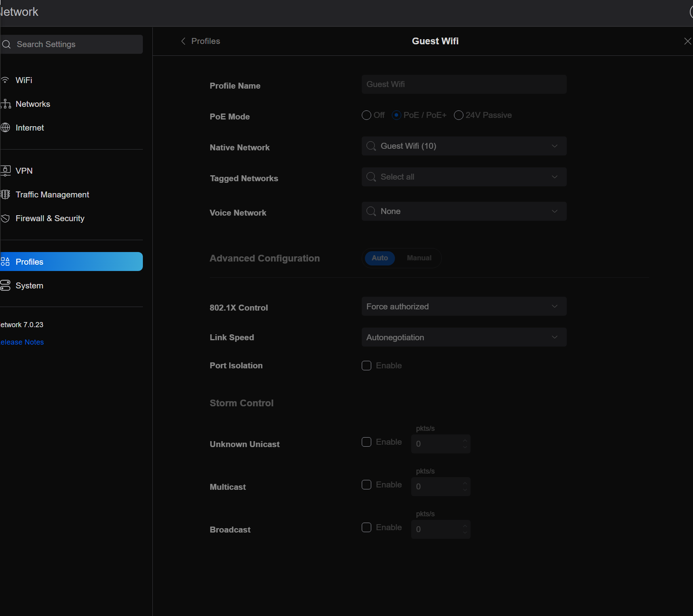Click the Traffic Management icon
This screenshot has height=616, width=693.
coord(5,195)
